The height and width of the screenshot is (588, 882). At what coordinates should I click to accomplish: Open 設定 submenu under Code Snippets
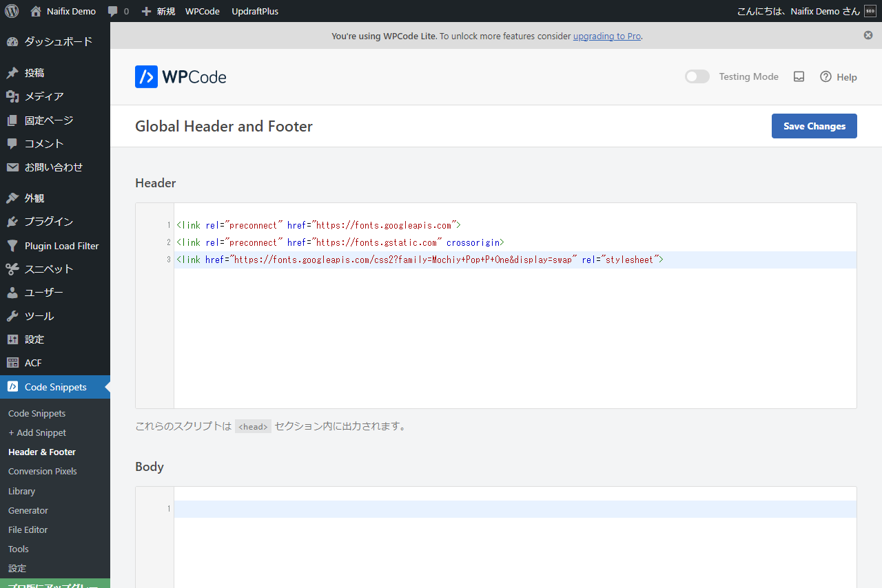tap(17, 568)
